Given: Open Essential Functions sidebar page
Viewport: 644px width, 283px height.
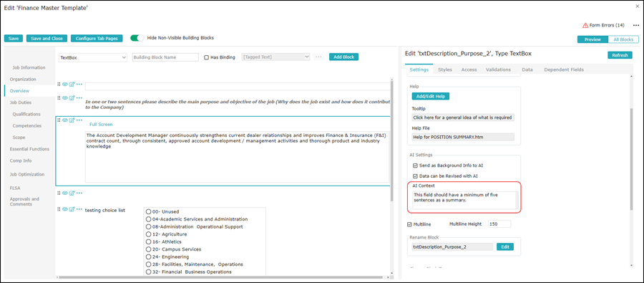Looking at the screenshot, I should click(x=29, y=149).
